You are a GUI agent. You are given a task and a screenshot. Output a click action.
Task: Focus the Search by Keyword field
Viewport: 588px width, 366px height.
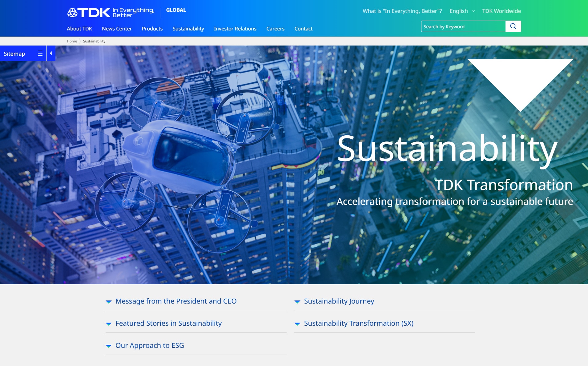[x=463, y=26]
